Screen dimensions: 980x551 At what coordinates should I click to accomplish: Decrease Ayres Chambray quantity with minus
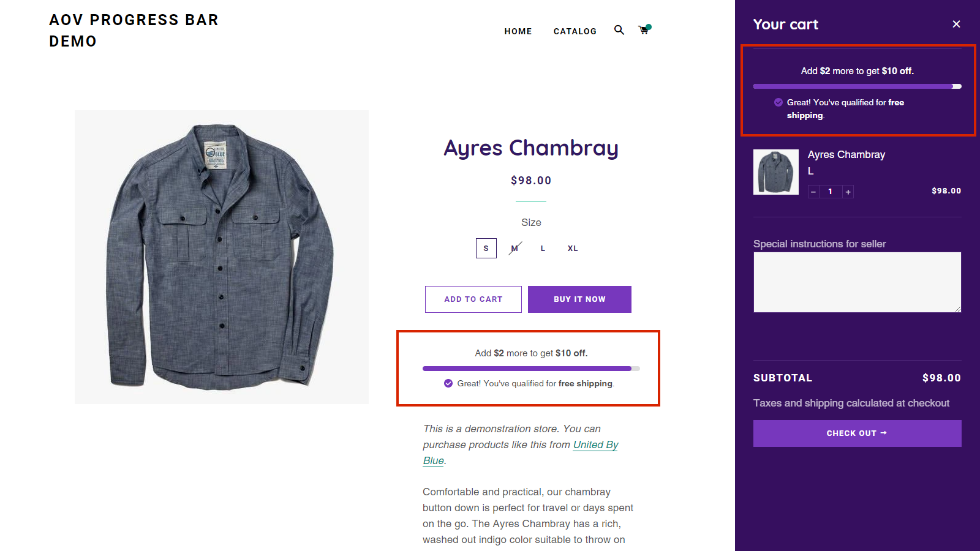click(x=813, y=192)
